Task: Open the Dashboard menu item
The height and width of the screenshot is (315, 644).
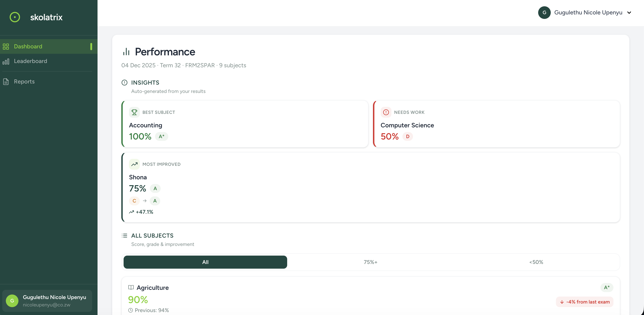Action: [49, 46]
